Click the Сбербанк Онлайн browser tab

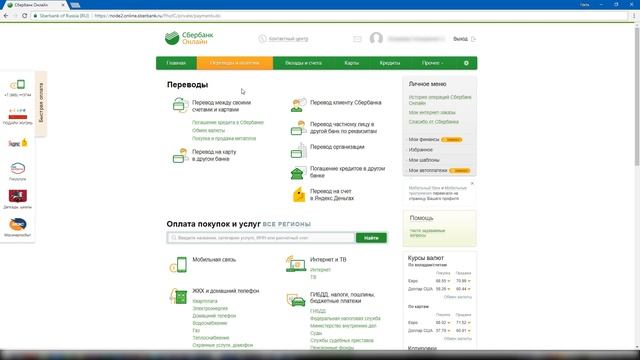click(35, 5)
